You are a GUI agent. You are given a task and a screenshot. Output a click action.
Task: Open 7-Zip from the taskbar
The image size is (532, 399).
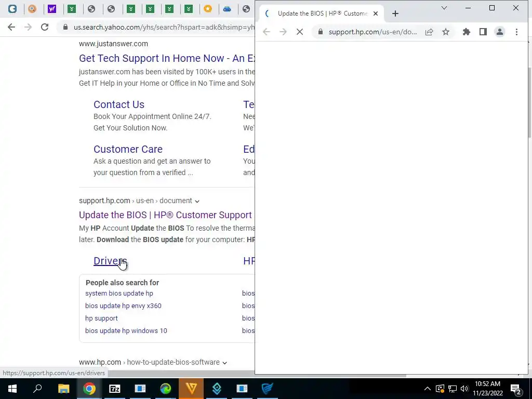[x=115, y=389]
